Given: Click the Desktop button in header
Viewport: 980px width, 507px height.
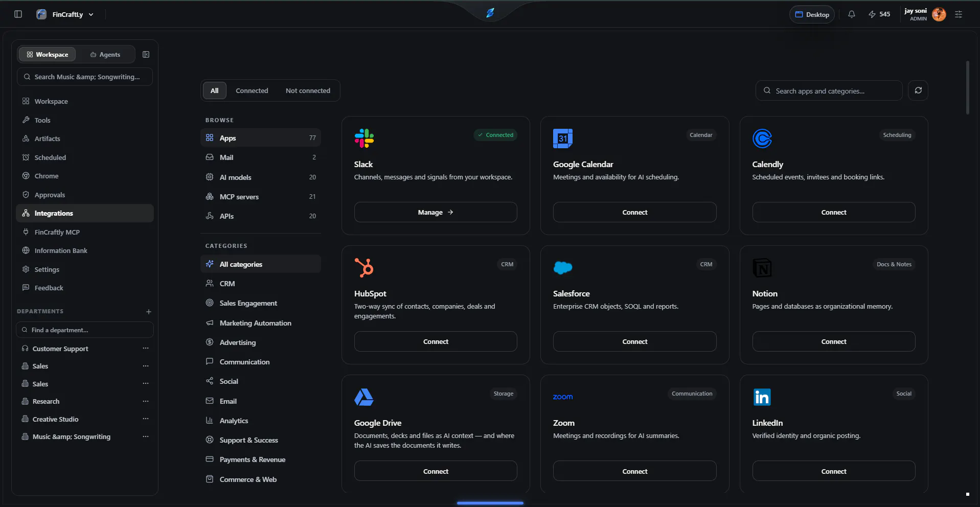Looking at the screenshot, I should [812, 14].
